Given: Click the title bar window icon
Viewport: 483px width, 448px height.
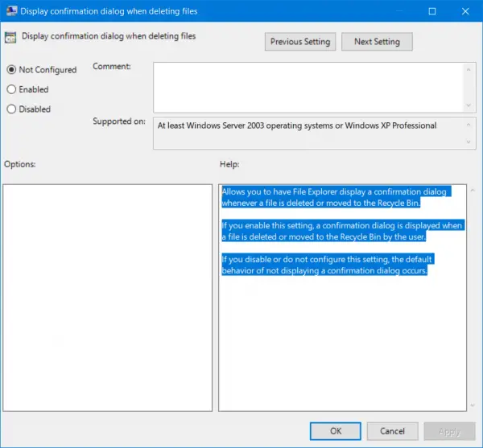Looking at the screenshot, I should tap(12, 11).
